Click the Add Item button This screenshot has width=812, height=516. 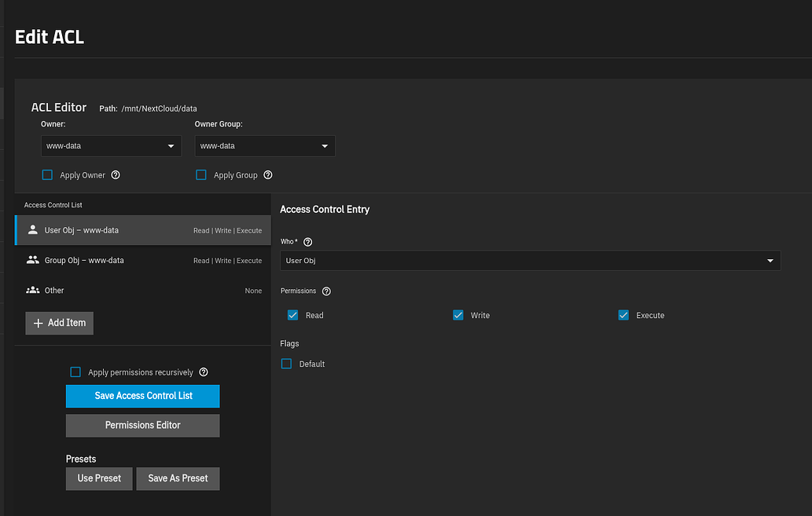(60, 323)
